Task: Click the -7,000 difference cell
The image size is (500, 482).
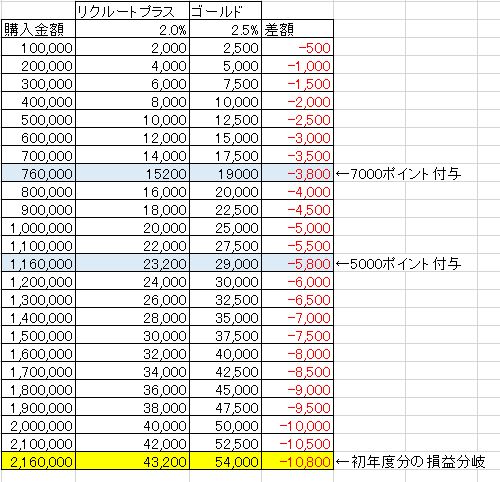Action: pos(297,317)
